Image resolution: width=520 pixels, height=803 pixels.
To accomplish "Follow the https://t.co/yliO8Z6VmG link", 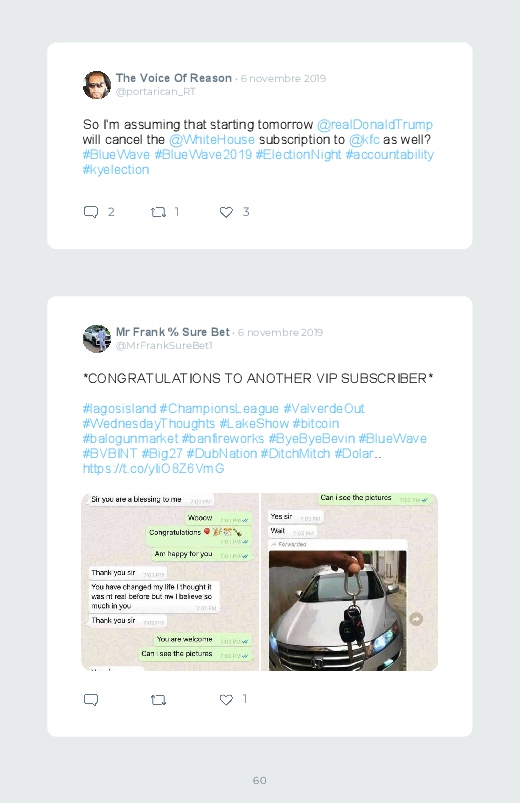I will pos(154,469).
